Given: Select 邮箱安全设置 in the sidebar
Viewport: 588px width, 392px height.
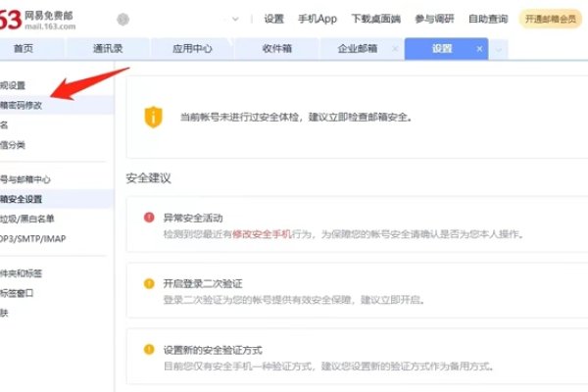Looking at the screenshot, I should [56, 199].
